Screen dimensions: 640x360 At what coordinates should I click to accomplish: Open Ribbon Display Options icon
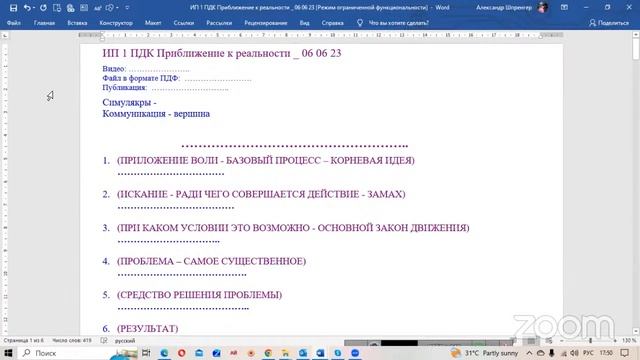click(564, 7)
